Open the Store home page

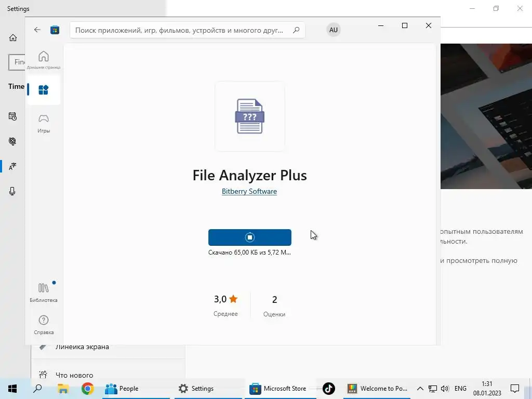coord(44,60)
